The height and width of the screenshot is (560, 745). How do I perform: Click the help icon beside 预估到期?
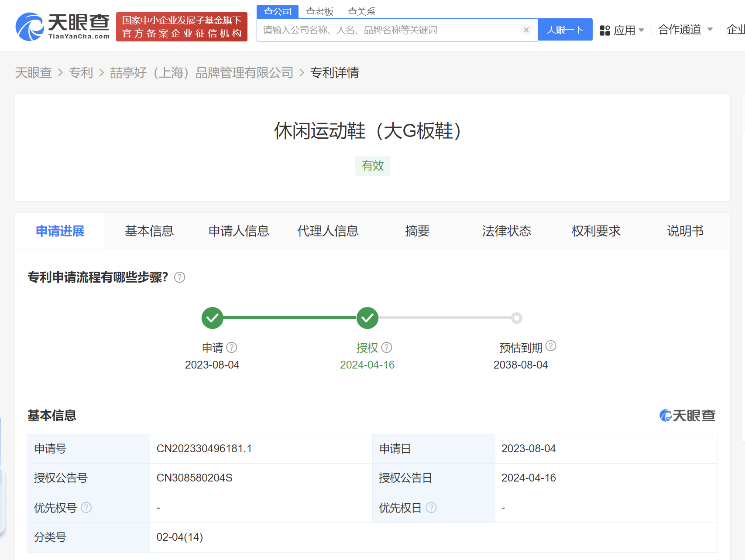[x=551, y=346]
